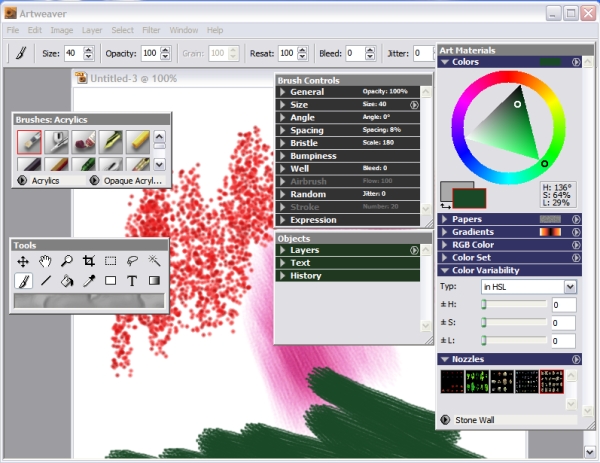This screenshot has width=600, height=463.
Task: Select the rectangular marquee selection tool
Action: click(x=111, y=261)
